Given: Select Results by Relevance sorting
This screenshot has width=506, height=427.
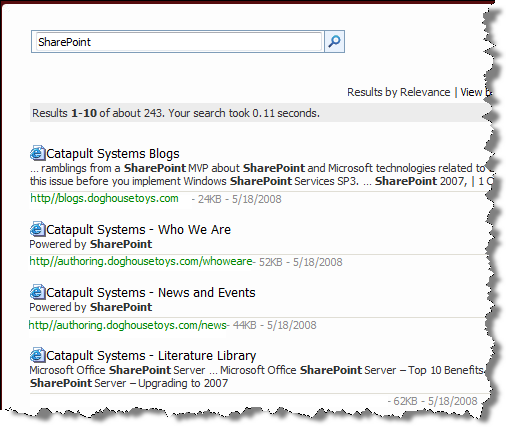Looking at the screenshot, I should click(x=399, y=92).
